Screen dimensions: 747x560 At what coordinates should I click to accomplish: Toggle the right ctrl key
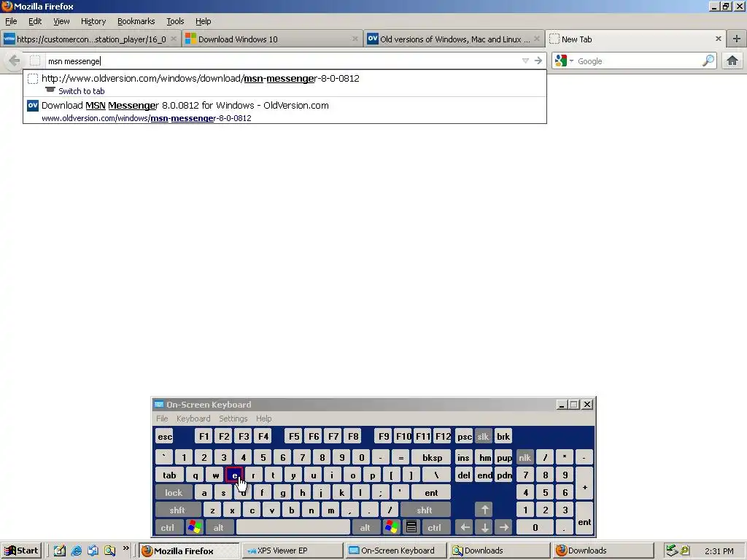pos(434,528)
